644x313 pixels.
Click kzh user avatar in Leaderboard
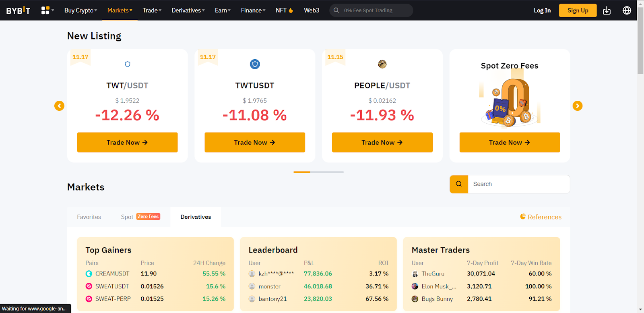[252, 274]
